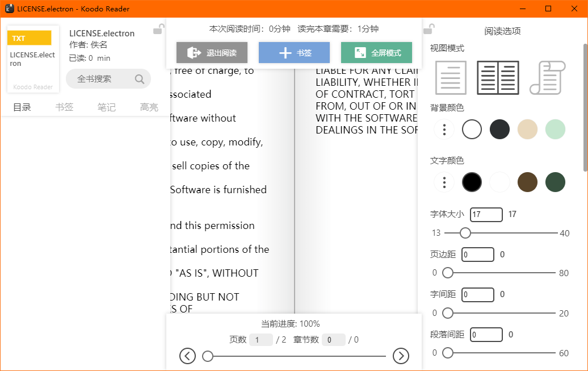The height and width of the screenshot is (371, 588).
Task: Enable 全屏模式 fullscreen mode
Action: (x=376, y=52)
